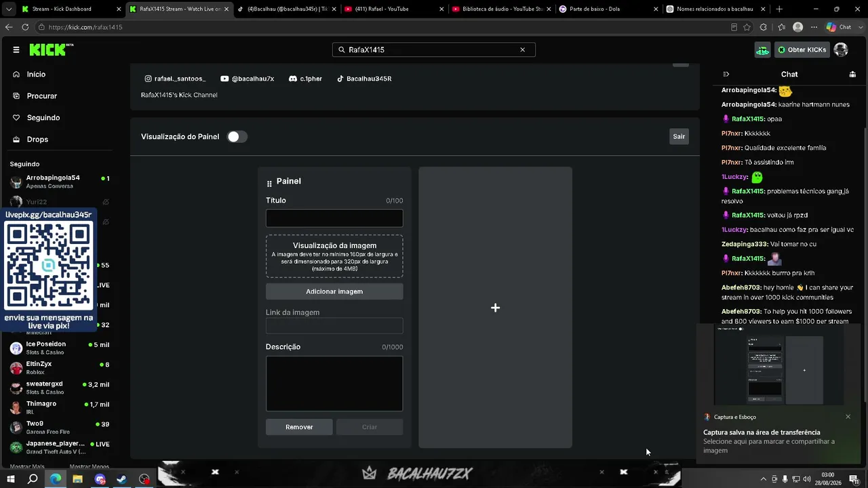Screen dimensions: 868x488
Task: Open the Kick hamburger menu
Action: point(16,49)
